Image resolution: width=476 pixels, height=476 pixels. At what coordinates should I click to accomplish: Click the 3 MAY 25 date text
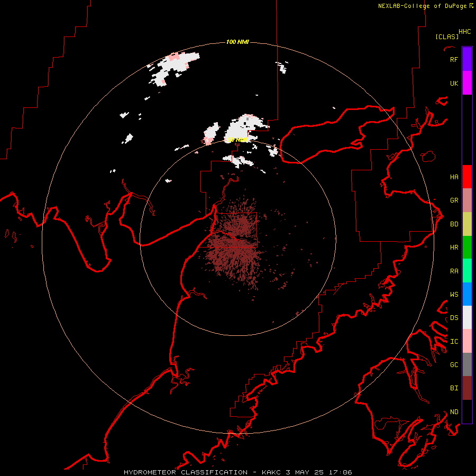point(305,472)
